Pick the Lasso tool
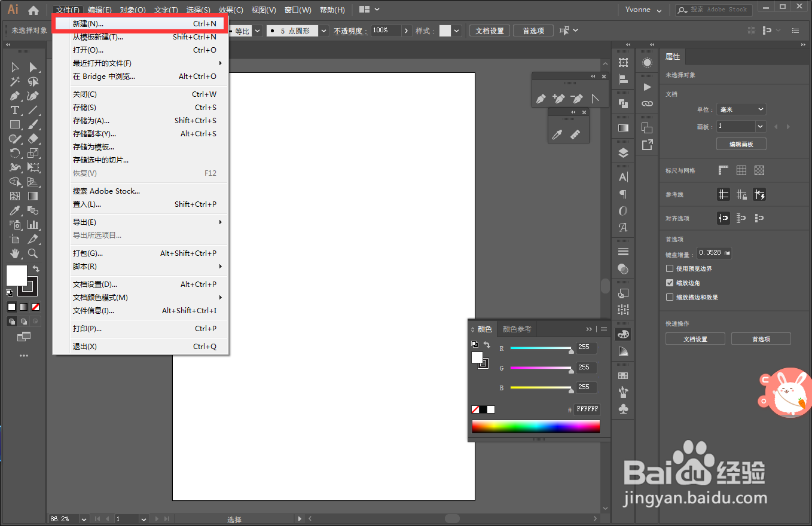 click(x=33, y=81)
